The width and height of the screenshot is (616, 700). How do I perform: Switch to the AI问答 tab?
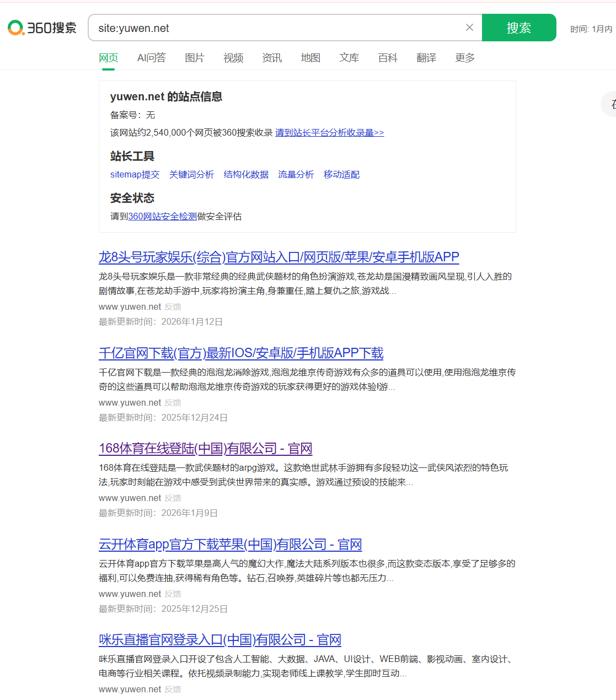click(x=152, y=58)
